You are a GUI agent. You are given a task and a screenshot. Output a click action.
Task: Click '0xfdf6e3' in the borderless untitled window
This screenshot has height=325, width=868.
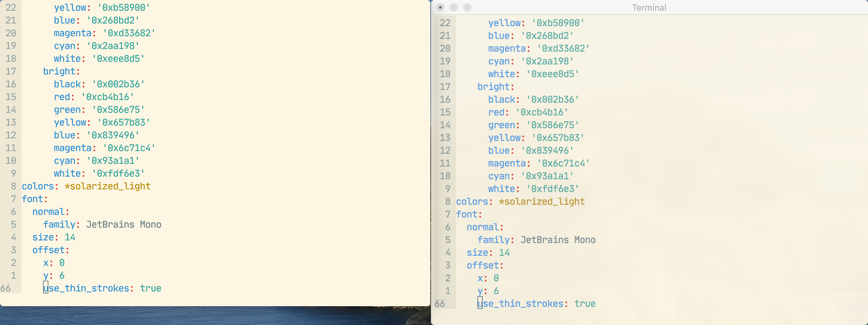pos(118,174)
